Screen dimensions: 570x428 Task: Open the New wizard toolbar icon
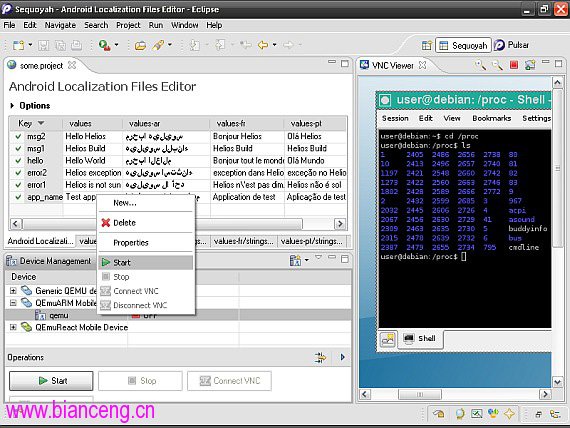pyautogui.click(x=19, y=45)
